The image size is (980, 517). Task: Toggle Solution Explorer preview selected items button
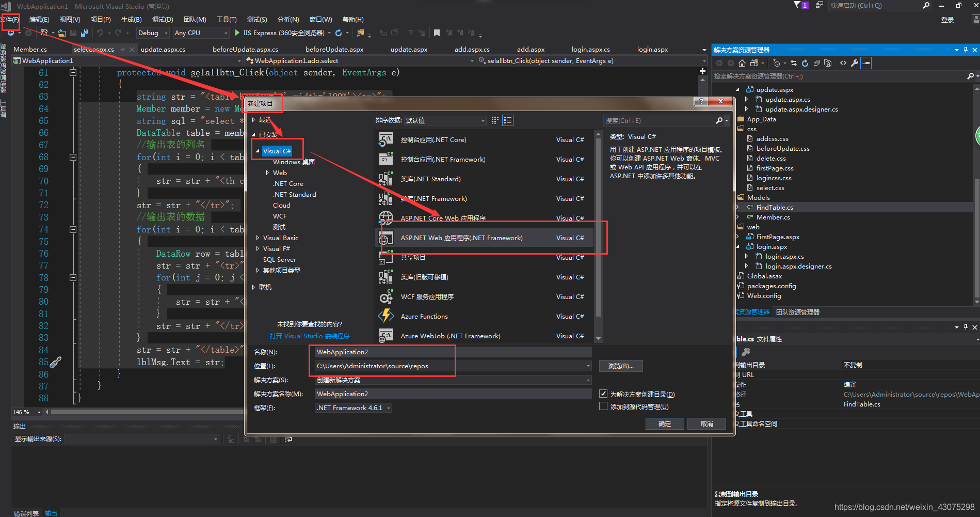(x=866, y=63)
